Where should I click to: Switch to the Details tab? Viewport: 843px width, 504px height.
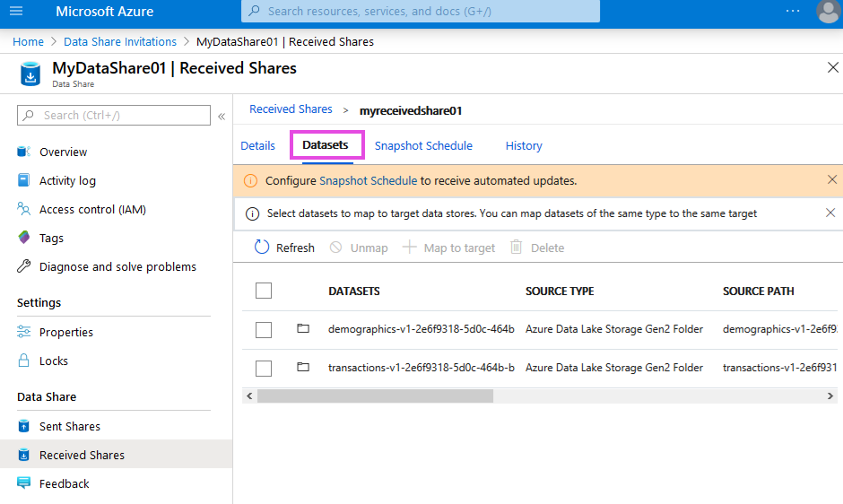coord(257,146)
